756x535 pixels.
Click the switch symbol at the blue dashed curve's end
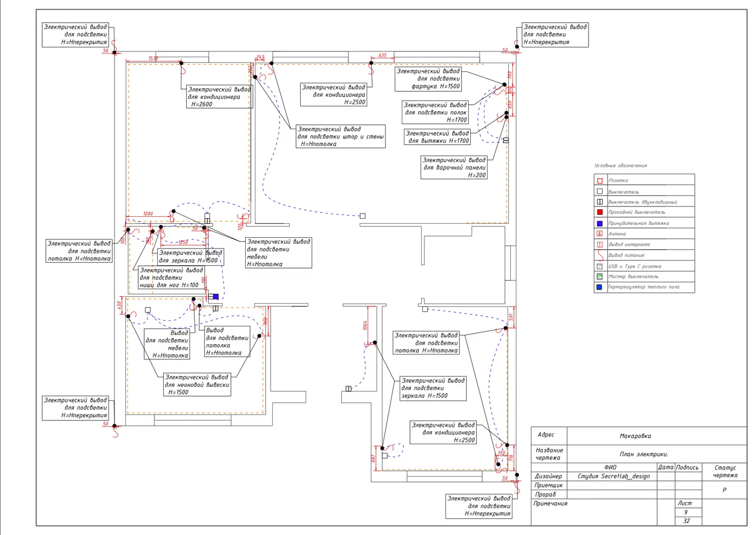coord(362,216)
